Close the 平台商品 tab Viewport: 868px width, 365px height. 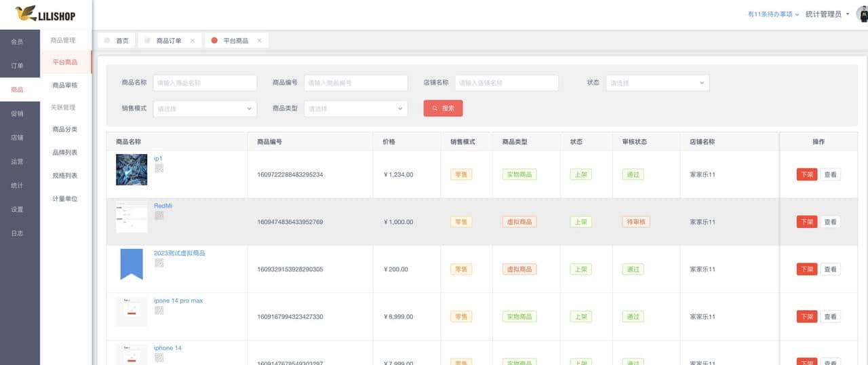259,41
